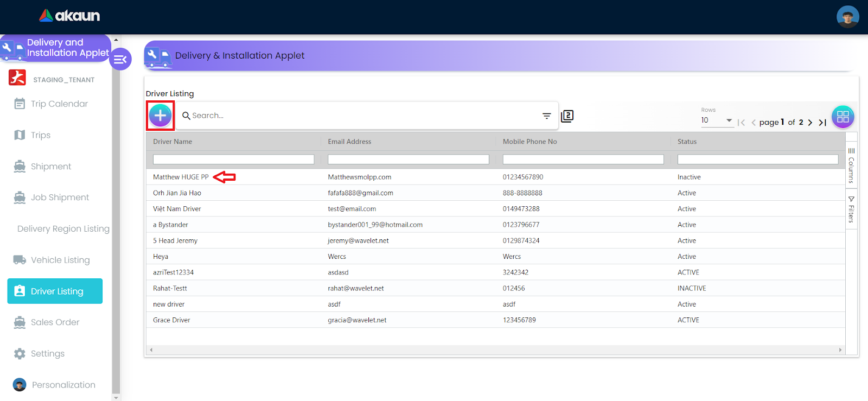Open the search filter options icon

pos(546,116)
